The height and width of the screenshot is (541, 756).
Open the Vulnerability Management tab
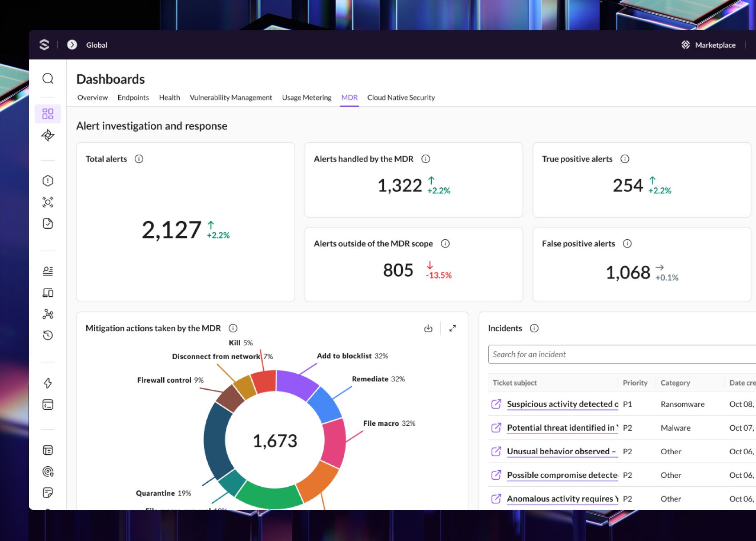[x=230, y=97]
